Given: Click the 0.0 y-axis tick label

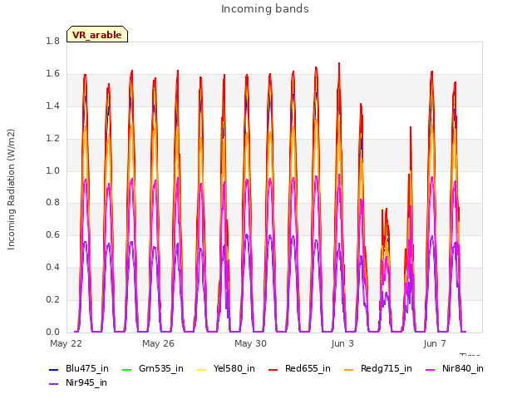Looking at the screenshot, I should click(x=52, y=332).
